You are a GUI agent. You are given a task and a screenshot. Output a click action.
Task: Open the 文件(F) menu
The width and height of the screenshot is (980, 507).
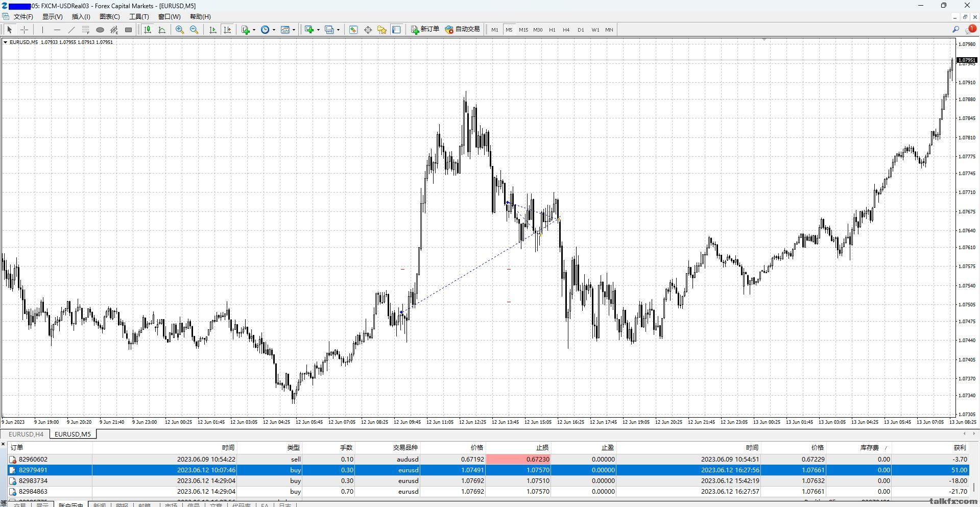pos(23,16)
